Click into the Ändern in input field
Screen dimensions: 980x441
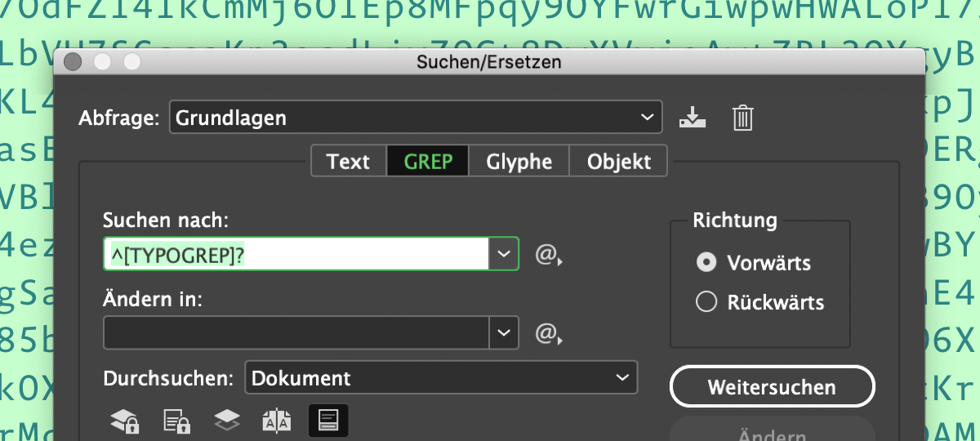click(296, 332)
